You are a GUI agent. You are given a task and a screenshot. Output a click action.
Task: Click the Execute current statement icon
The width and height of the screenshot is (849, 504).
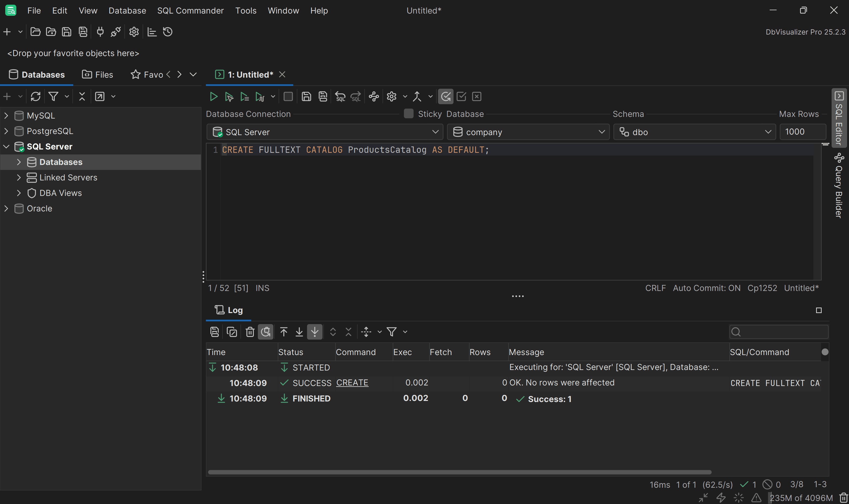pos(229,97)
